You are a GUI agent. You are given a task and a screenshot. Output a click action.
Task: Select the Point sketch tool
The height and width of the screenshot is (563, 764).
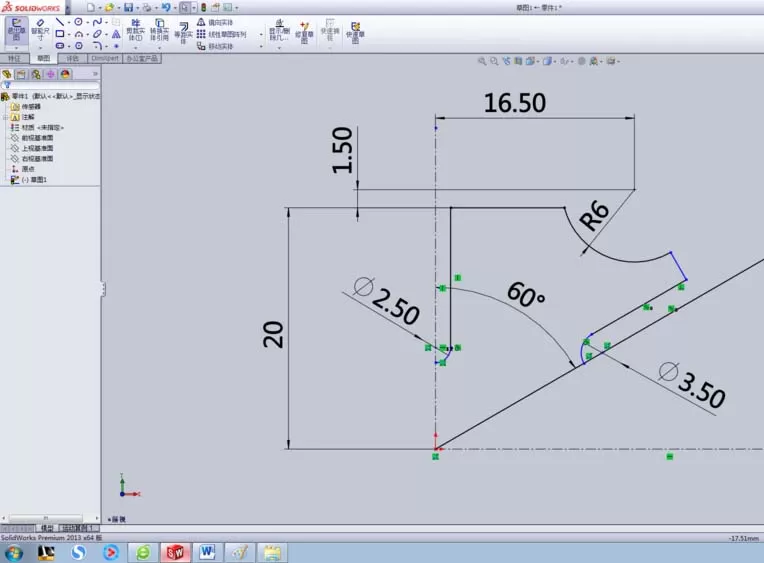[116, 46]
